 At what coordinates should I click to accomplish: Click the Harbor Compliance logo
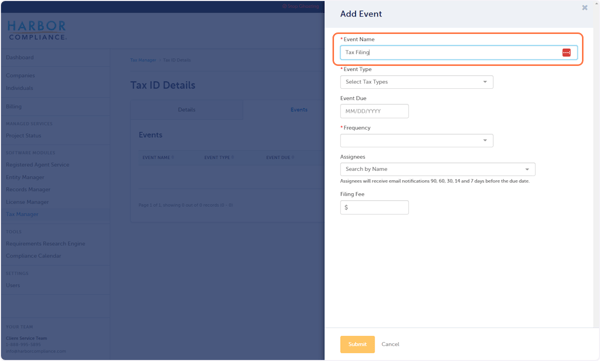point(37,31)
